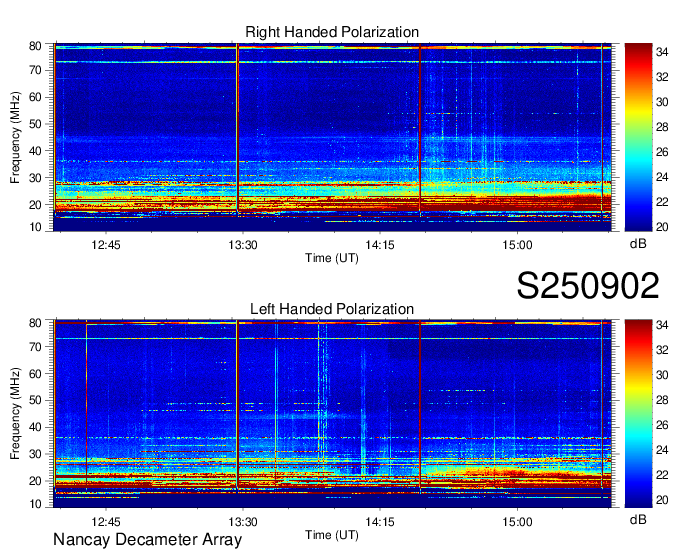Click the 50 frequency tick on top plot
680x552 pixels.
(35, 124)
